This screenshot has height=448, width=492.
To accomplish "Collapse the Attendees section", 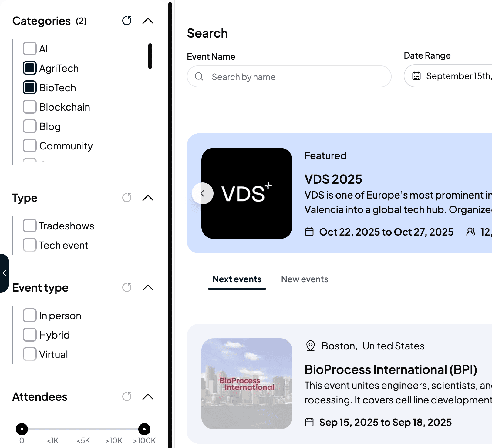I will pyautogui.click(x=148, y=396).
